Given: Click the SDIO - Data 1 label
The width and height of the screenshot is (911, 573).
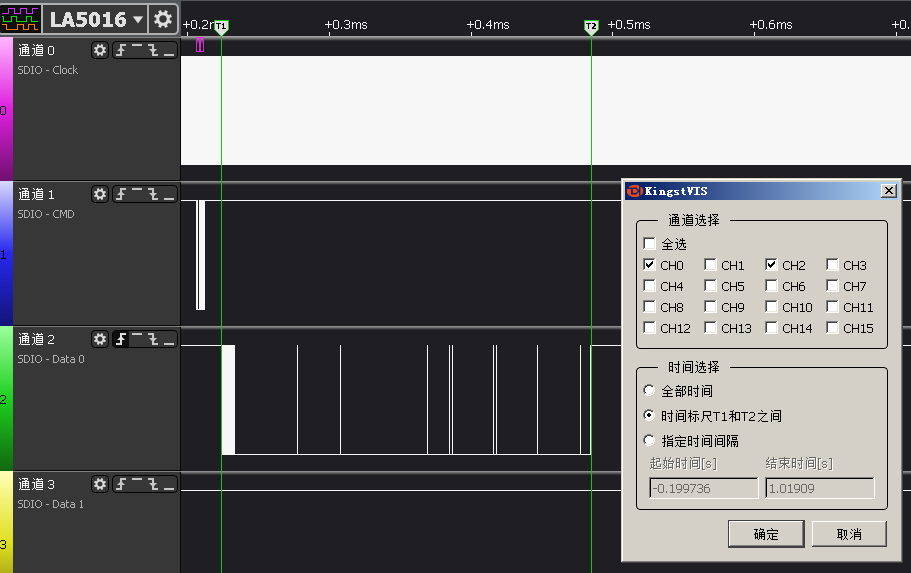Looking at the screenshot, I should point(51,504).
